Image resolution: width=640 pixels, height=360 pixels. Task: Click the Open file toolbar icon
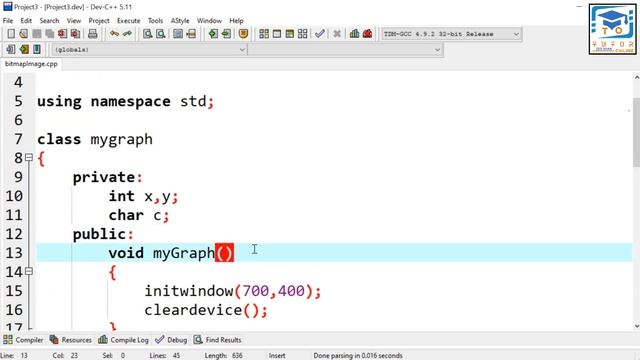click(x=24, y=34)
